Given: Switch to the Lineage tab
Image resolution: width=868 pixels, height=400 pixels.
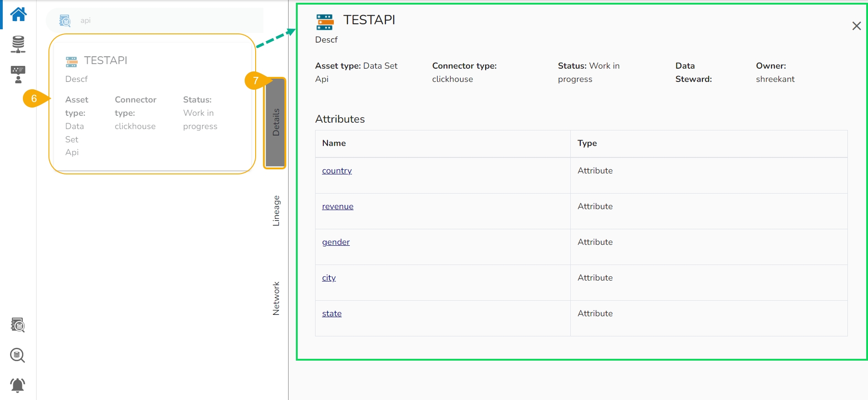Looking at the screenshot, I should [x=276, y=211].
